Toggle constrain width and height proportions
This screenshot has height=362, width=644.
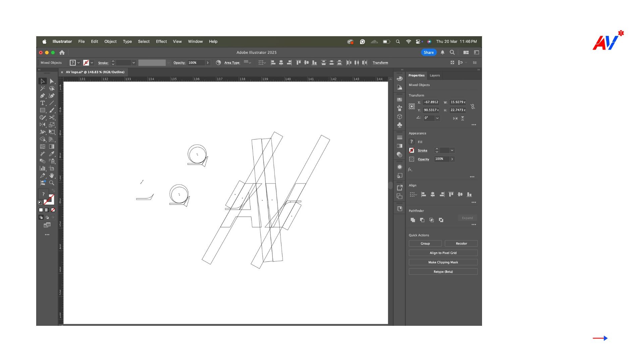point(473,107)
